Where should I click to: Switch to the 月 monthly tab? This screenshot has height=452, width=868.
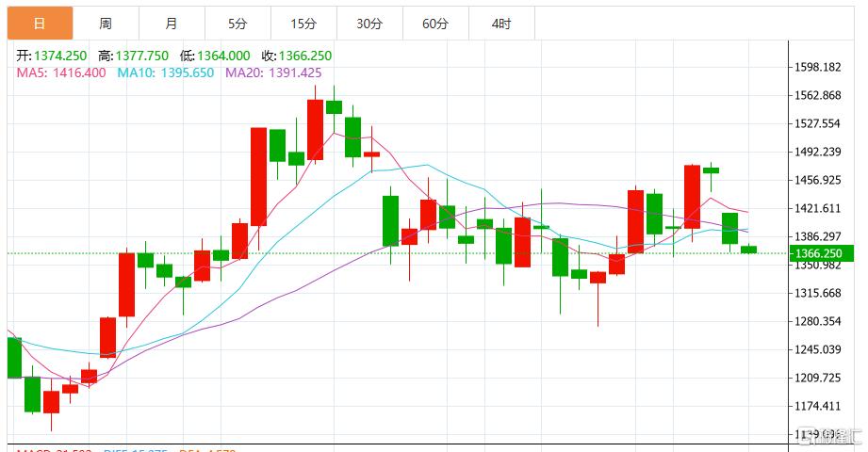point(172,24)
